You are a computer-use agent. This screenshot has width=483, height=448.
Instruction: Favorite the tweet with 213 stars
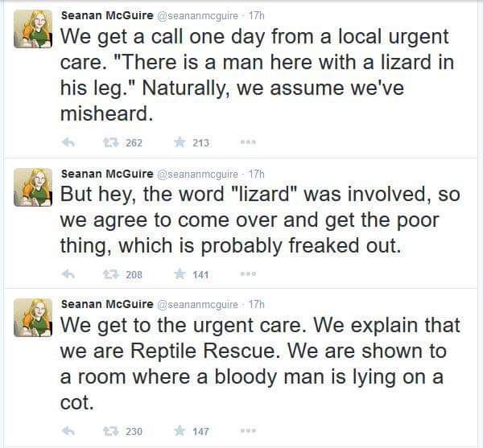180,142
